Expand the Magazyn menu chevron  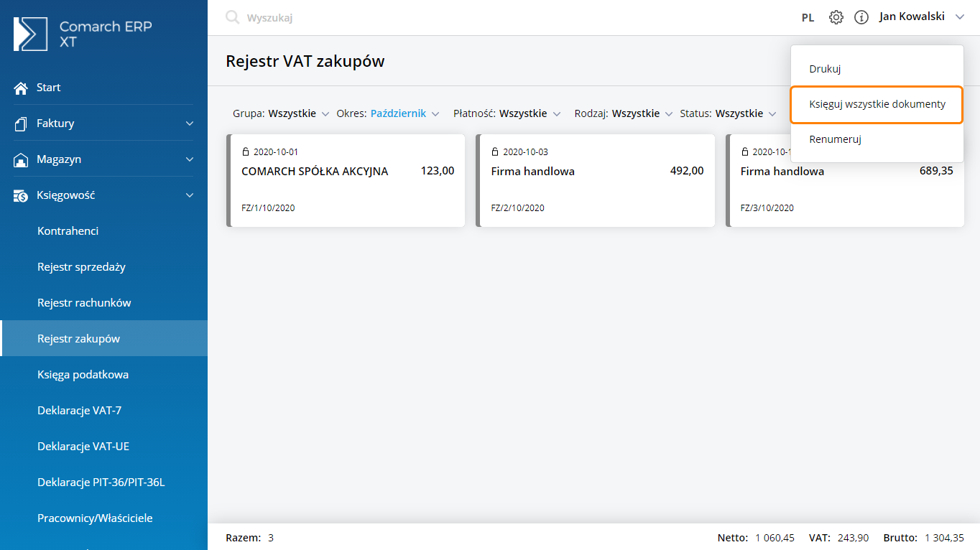[x=190, y=159]
